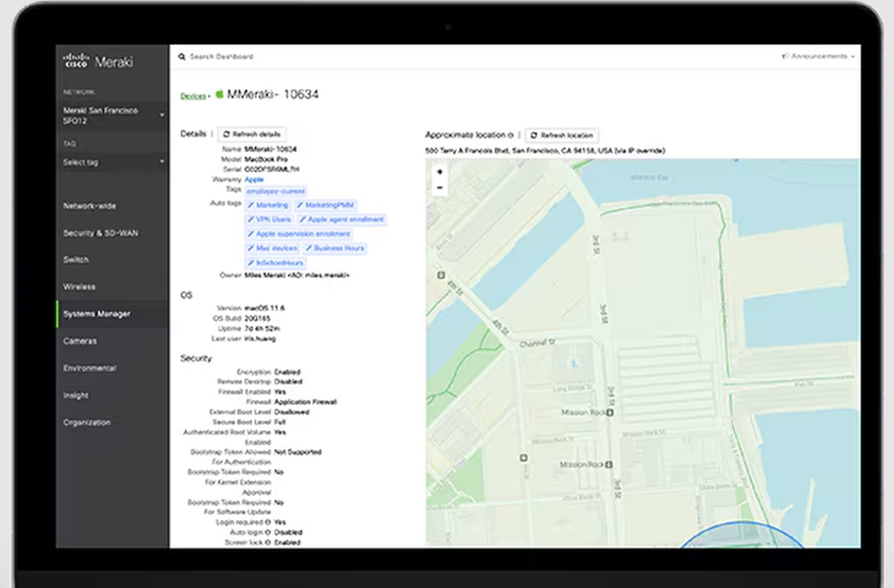
Task: Expand the Announcements dropdown arrow
Action: pos(852,57)
